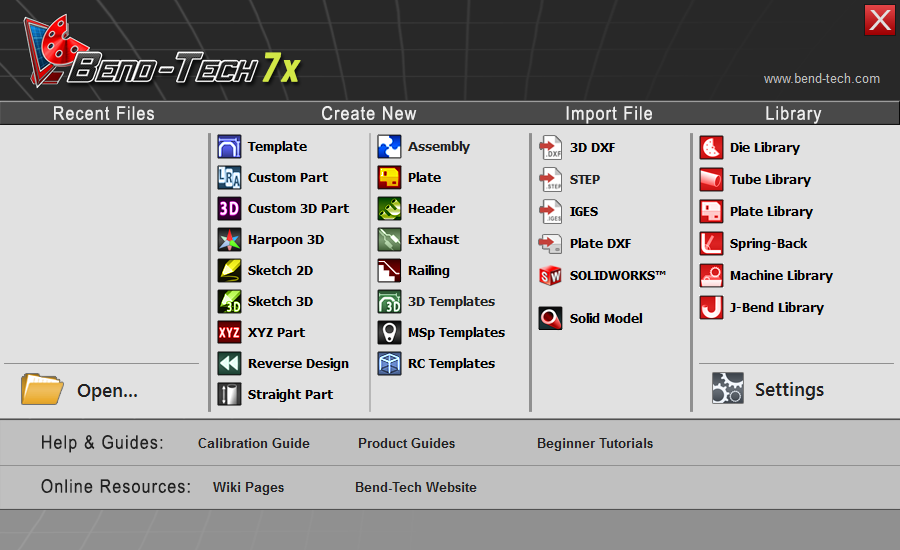Click the www.bend-tech.com URL

(821, 79)
